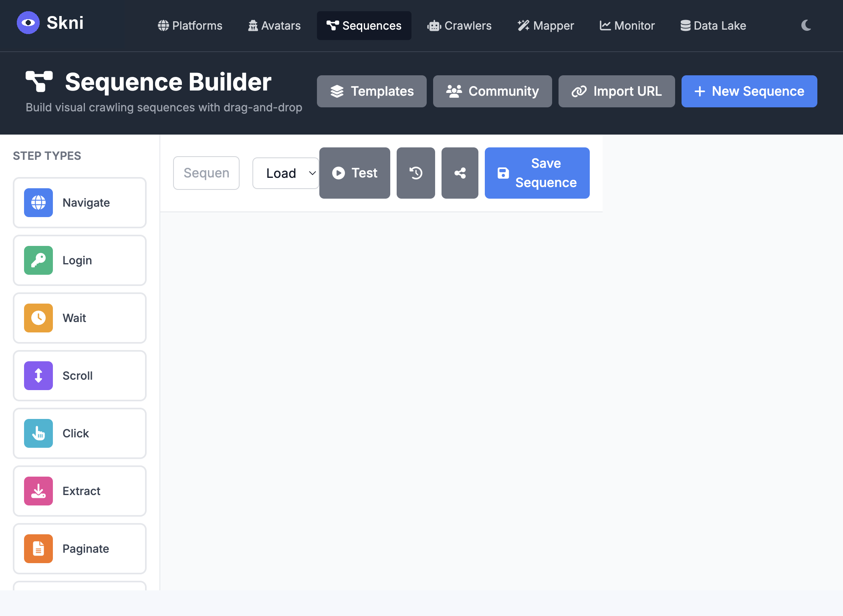Open sequence history with clock-arrow icon
This screenshot has height=616, width=843.
(415, 173)
